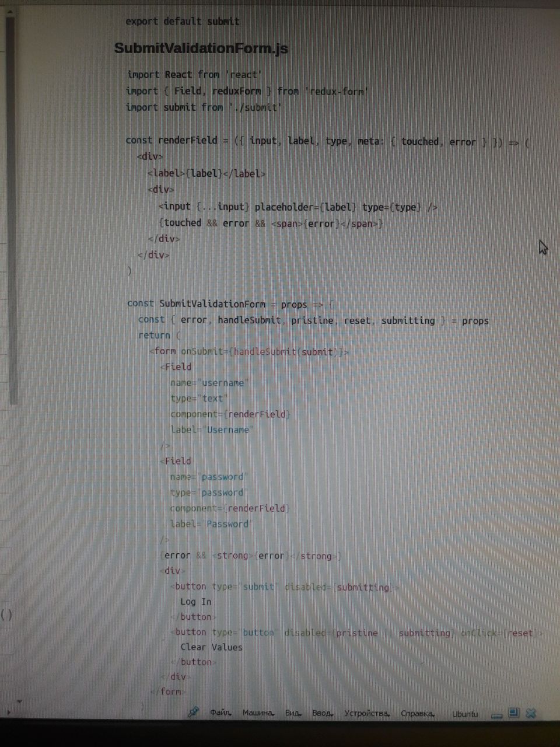Click the "import submit from './submit'" line
560x747 pixels.
(204, 107)
